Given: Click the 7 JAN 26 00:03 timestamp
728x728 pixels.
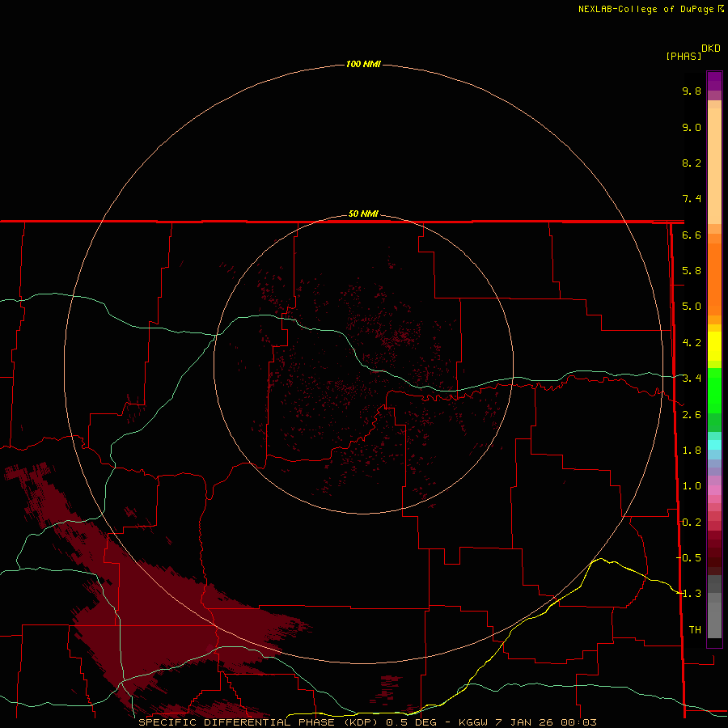Looking at the screenshot, I should click(x=548, y=722).
